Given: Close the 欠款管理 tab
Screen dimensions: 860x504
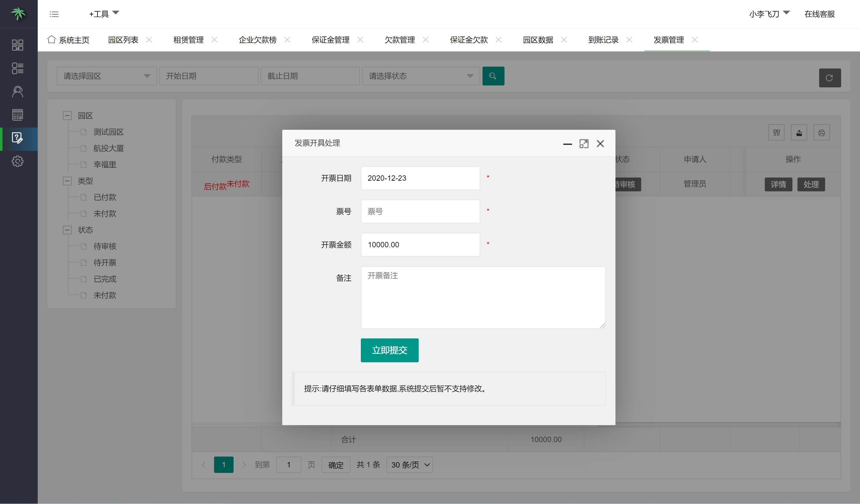Looking at the screenshot, I should point(426,40).
